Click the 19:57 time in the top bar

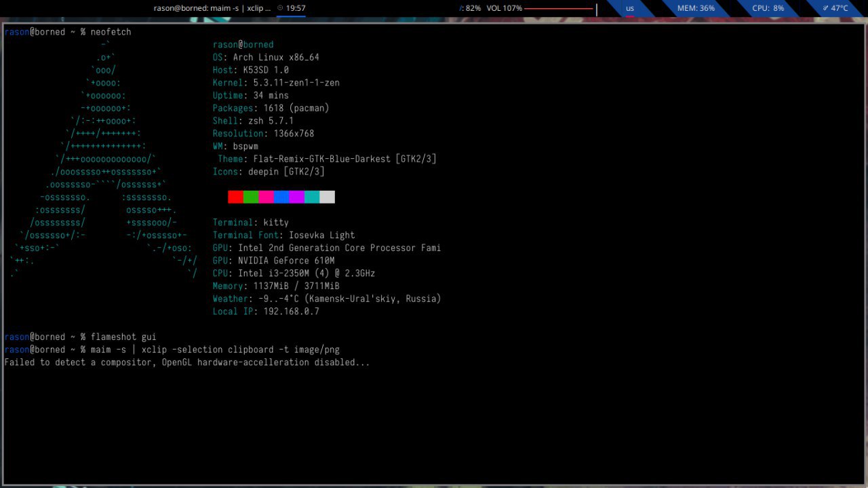296,8
